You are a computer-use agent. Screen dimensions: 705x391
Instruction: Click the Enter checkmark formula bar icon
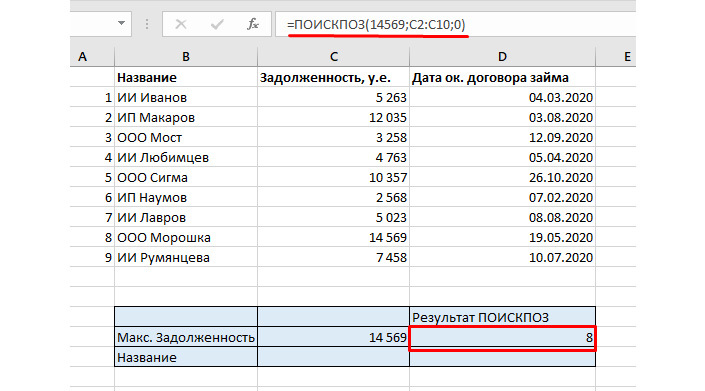[217, 24]
